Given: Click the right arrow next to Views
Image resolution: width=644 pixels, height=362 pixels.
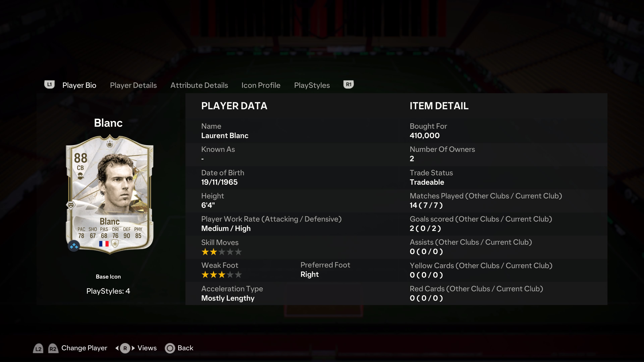Looking at the screenshot, I should click(x=133, y=348).
